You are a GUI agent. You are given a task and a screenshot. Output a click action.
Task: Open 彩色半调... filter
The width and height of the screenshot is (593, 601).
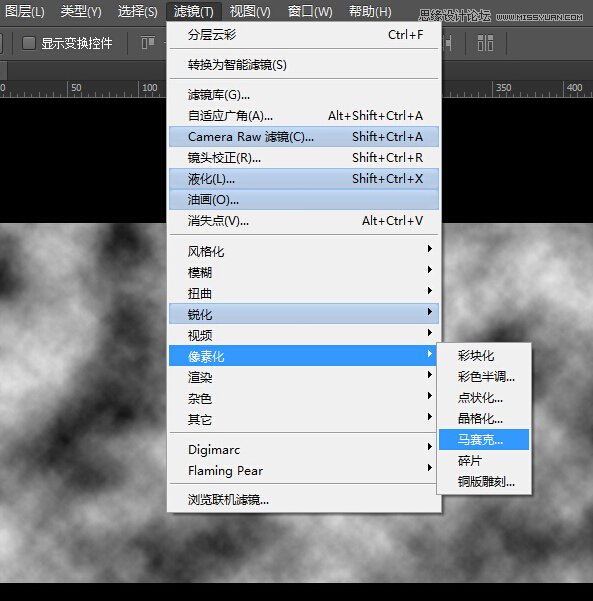484,377
